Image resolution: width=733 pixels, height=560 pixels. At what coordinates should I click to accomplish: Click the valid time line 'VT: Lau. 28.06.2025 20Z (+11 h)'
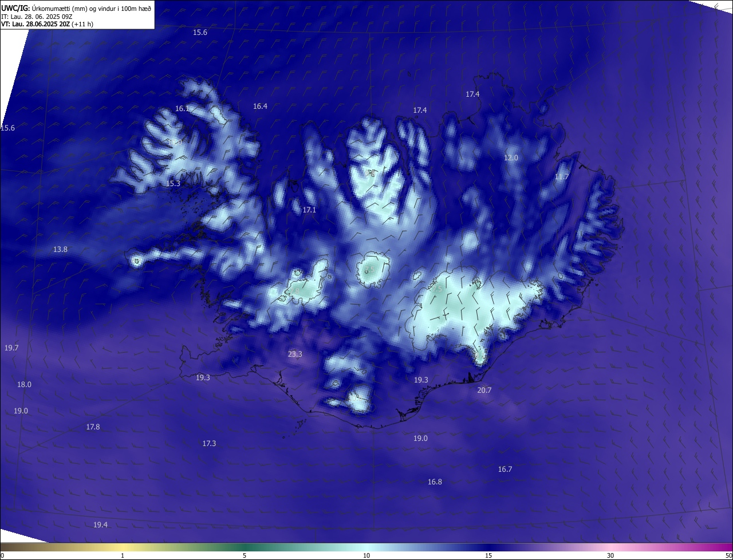48,24
